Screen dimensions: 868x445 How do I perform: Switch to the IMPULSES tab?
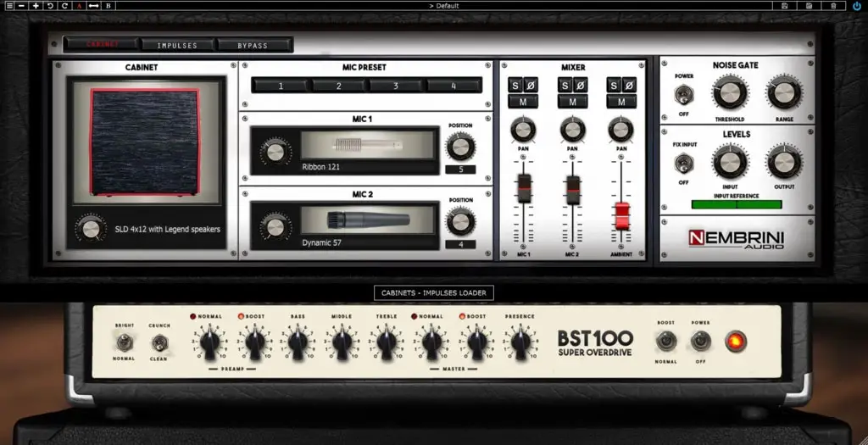177,45
